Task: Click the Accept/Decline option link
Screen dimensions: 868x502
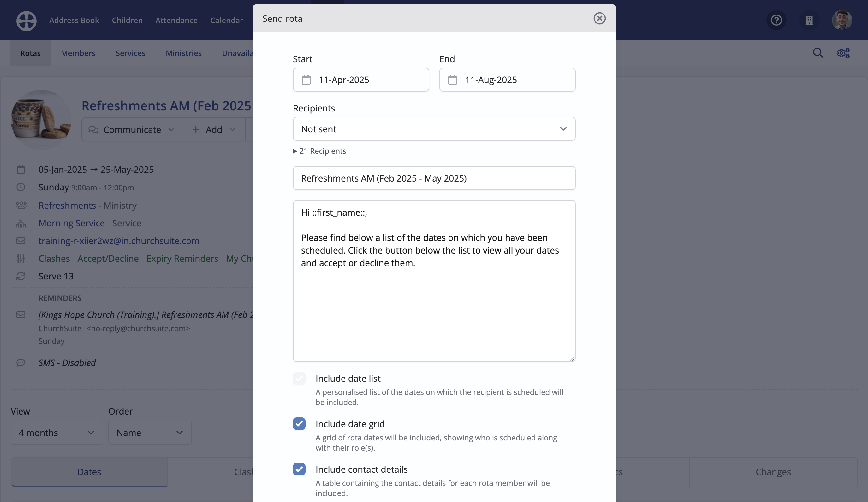Action: click(108, 258)
